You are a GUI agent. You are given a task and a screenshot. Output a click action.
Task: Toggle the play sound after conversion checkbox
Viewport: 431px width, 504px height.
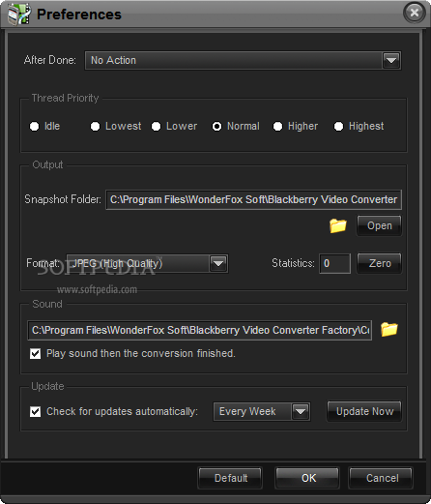click(35, 353)
